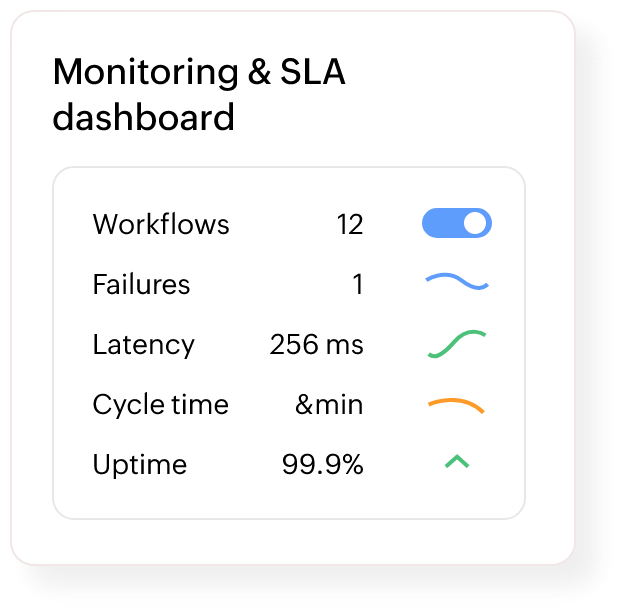Click the Monitoring & SLA dashboard heading

(199, 95)
